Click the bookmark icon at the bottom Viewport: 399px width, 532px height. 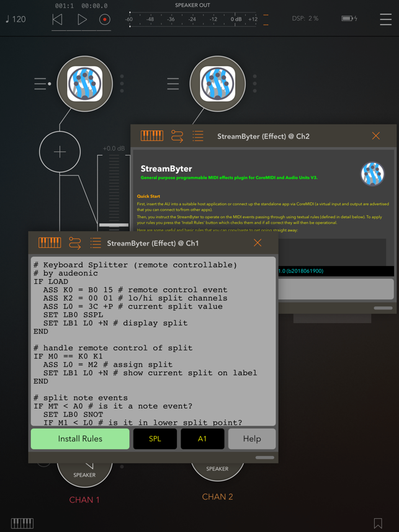[378, 523]
